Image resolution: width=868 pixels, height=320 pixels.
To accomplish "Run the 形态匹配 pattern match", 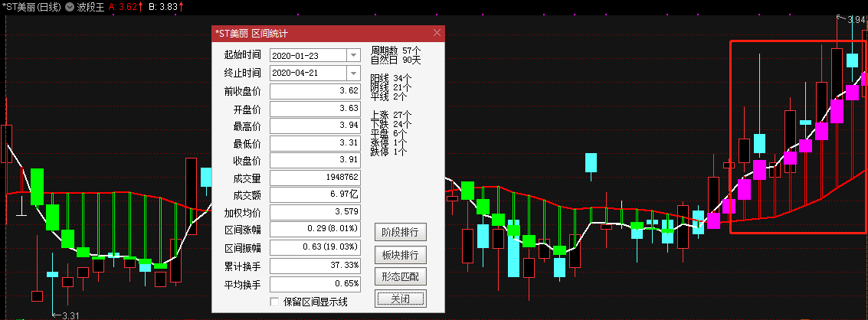I will (400, 276).
